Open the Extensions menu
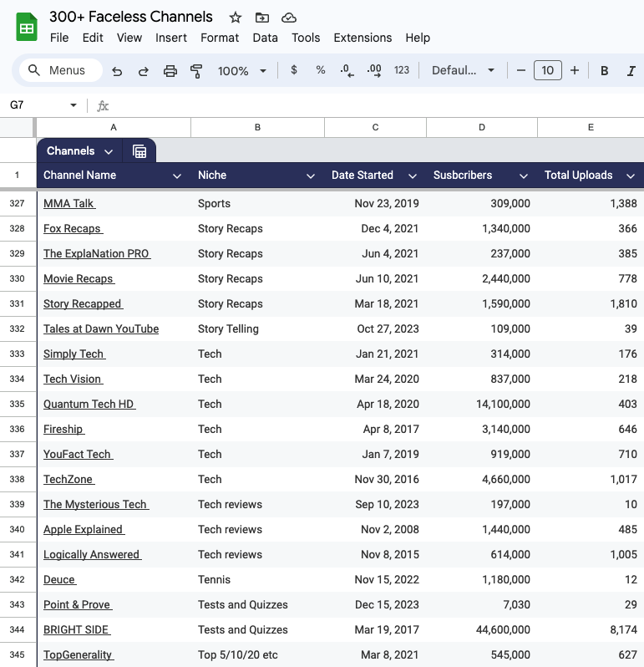Image resolution: width=644 pixels, height=667 pixels. 363,38
